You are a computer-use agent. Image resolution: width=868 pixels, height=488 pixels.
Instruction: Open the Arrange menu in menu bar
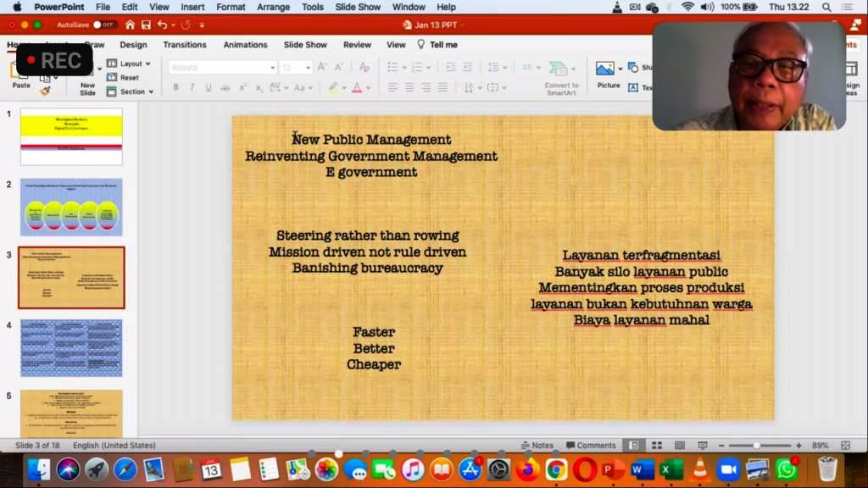point(273,7)
